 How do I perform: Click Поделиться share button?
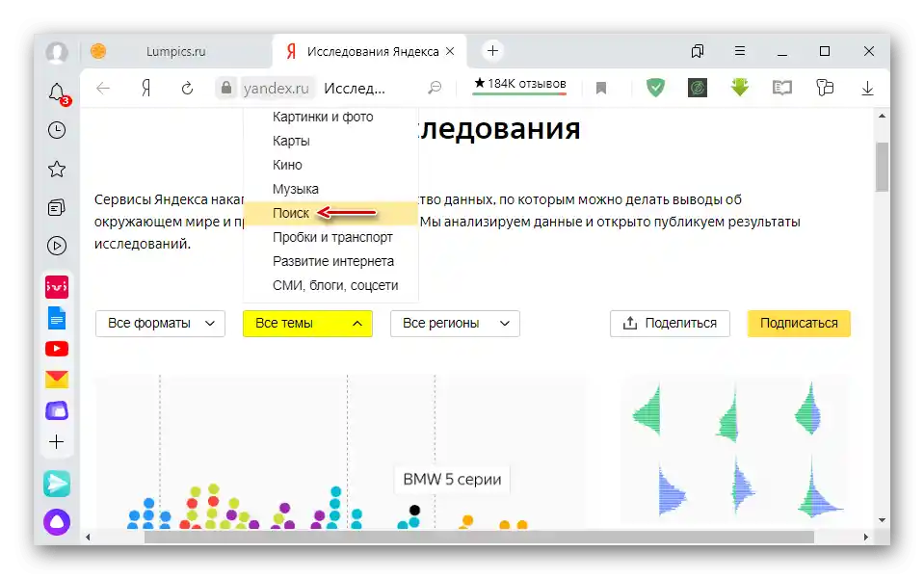pos(670,324)
